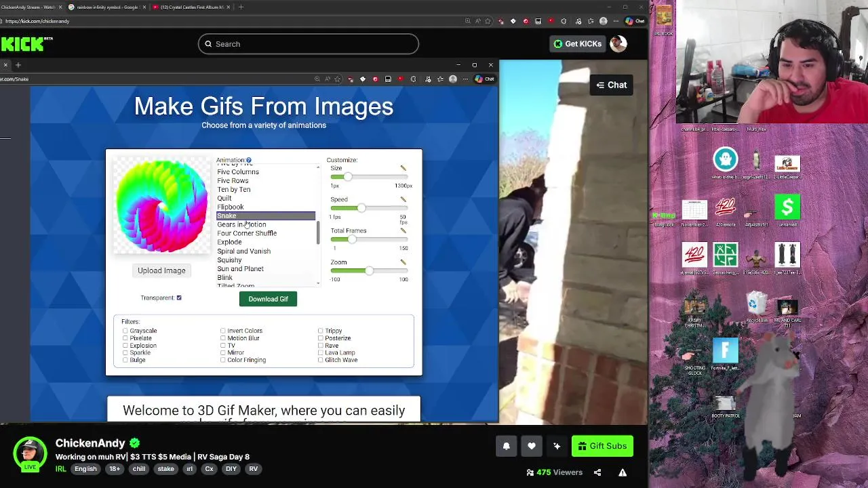Click the rainbow gif preview image
This screenshot has height=488, width=868.
pos(161,205)
